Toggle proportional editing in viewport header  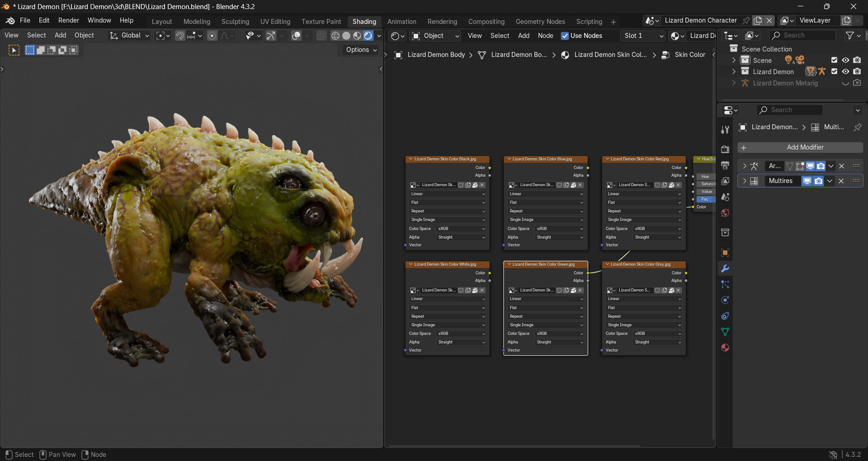coord(212,36)
